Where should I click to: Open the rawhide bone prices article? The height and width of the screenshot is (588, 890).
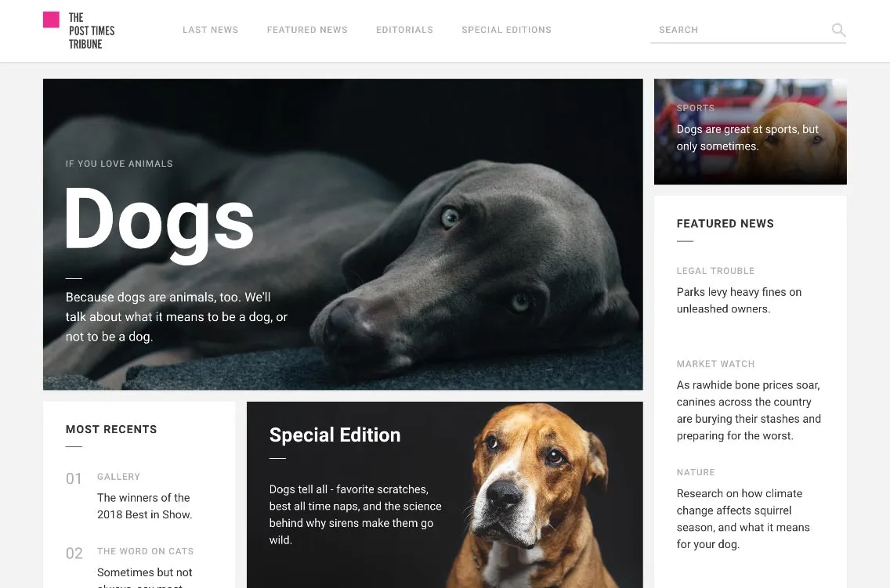coord(749,410)
